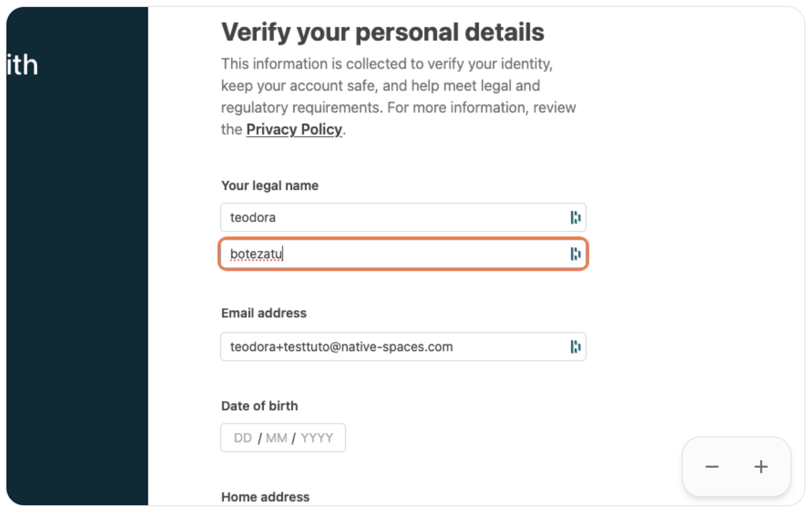Screen dimensions: 812x514
Task: Click the DD day segment of birth date
Action: [x=242, y=438]
